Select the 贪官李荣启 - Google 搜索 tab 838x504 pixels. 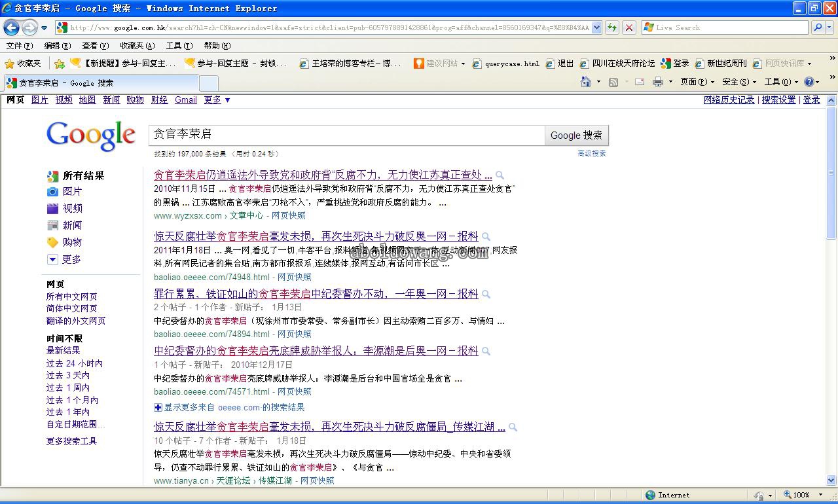[101, 83]
